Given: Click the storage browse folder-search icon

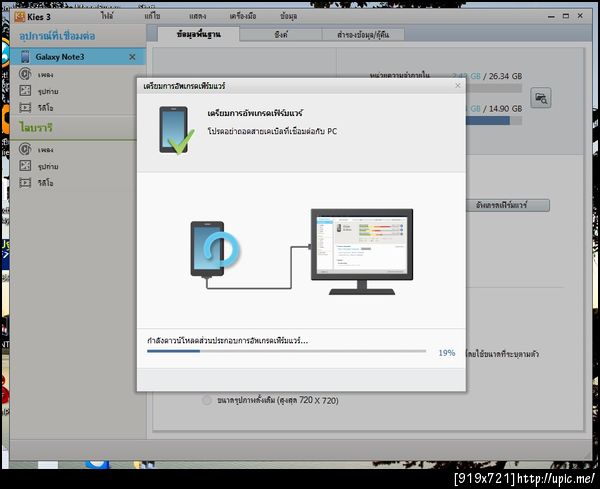Looking at the screenshot, I should (x=541, y=98).
